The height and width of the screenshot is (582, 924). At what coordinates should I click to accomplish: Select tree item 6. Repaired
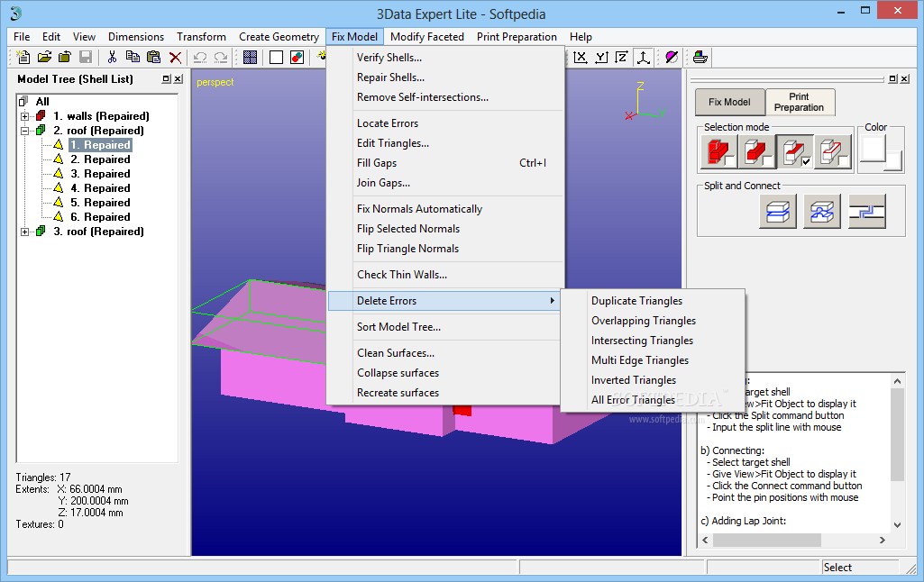pos(100,217)
